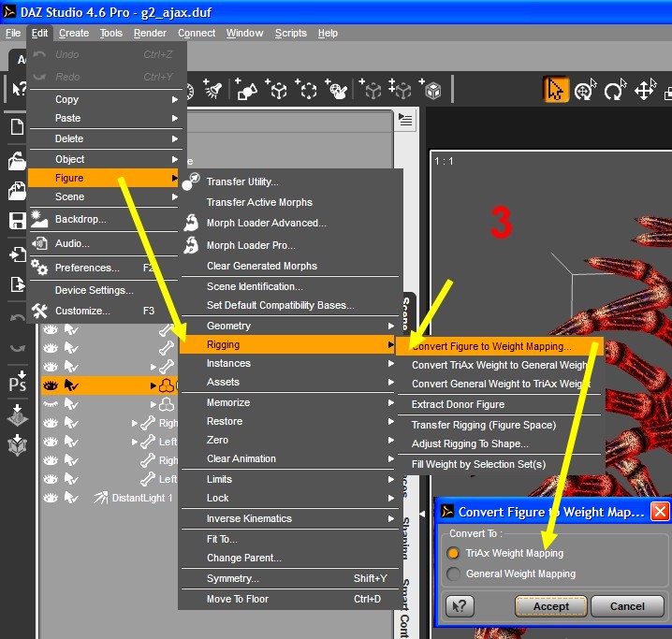Expand the Righ bone node with arrow
This screenshot has width=672, height=639.
(135, 423)
